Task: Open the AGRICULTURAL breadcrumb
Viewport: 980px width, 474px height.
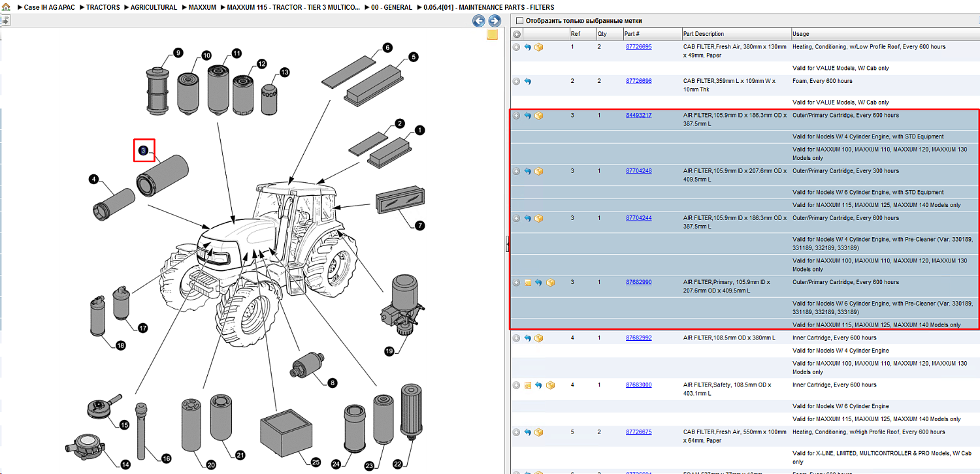Action: click(x=154, y=7)
